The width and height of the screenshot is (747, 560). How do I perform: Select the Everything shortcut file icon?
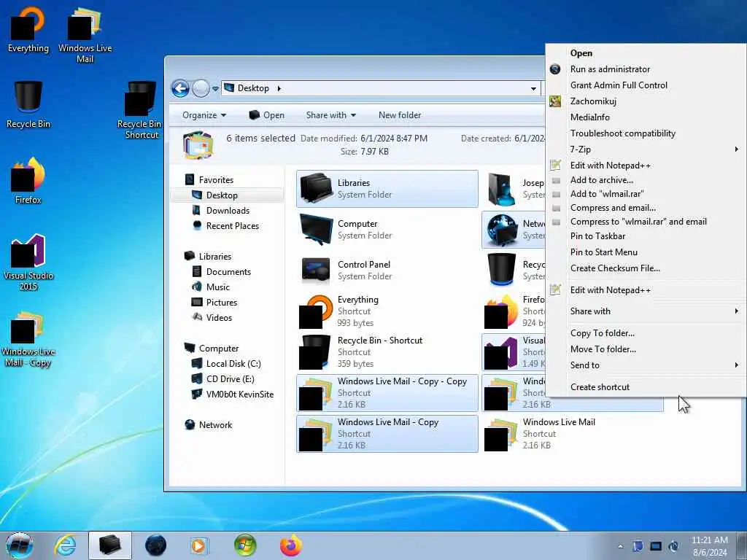316,311
